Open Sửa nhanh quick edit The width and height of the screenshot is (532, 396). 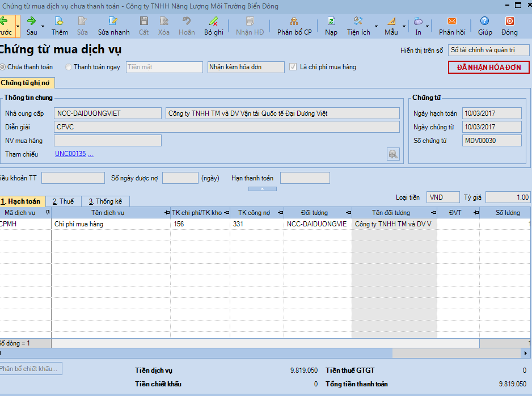coord(113,26)
